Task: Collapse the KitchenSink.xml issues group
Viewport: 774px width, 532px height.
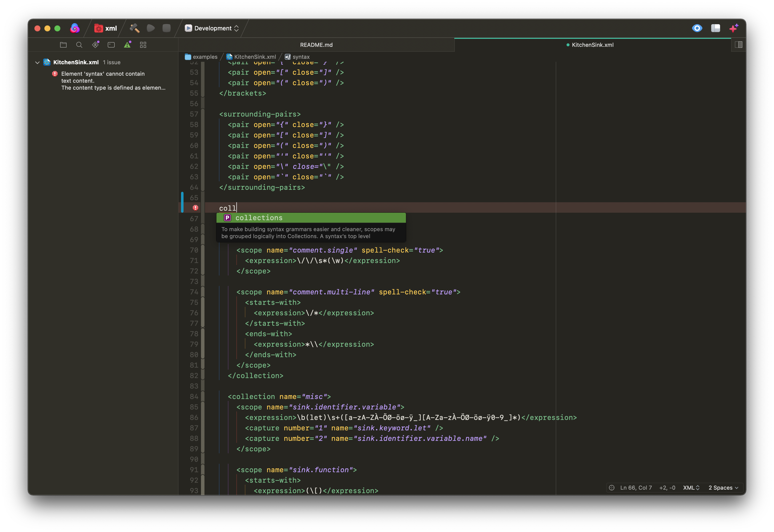Action: 37,62
